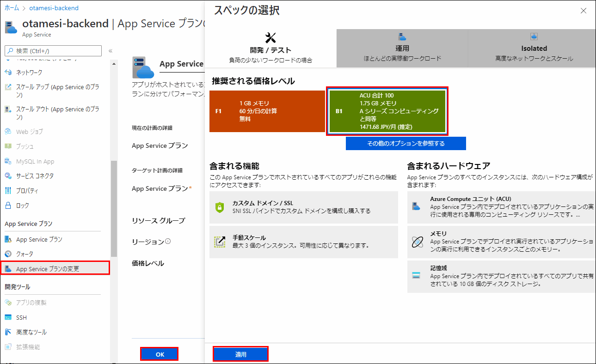Open ネットワーク in the sidebar
Image resolution: width=596 pixels, height=364 pixels.
click(x=29, y=73)
